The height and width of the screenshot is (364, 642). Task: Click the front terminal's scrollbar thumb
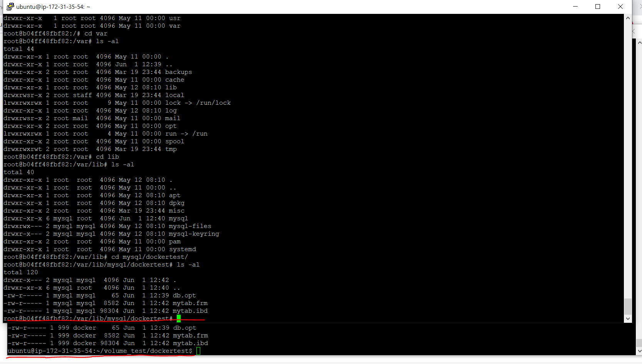(628, 306)
